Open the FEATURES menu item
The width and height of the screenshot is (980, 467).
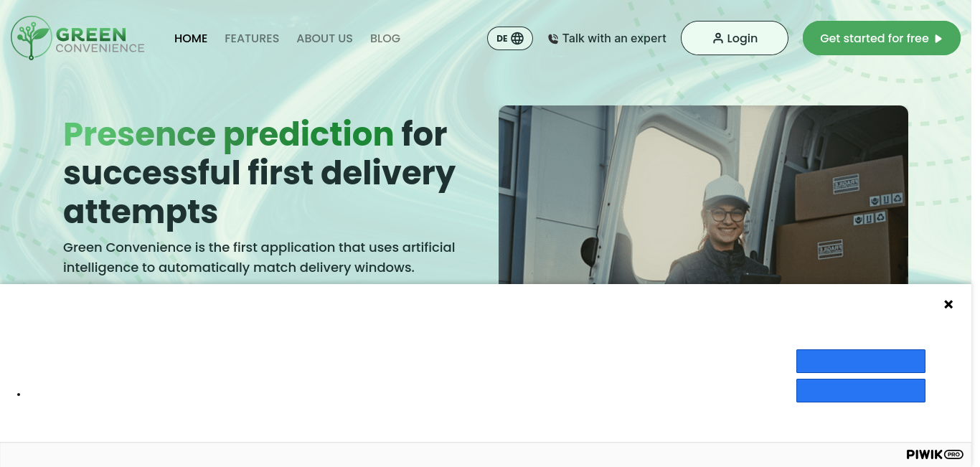[x=252, y=39]
